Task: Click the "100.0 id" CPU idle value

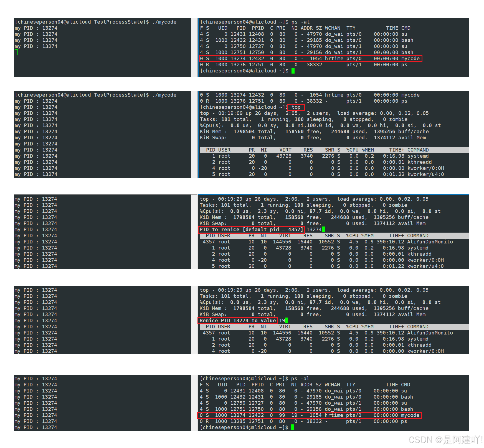Action: tap(319, 125)
